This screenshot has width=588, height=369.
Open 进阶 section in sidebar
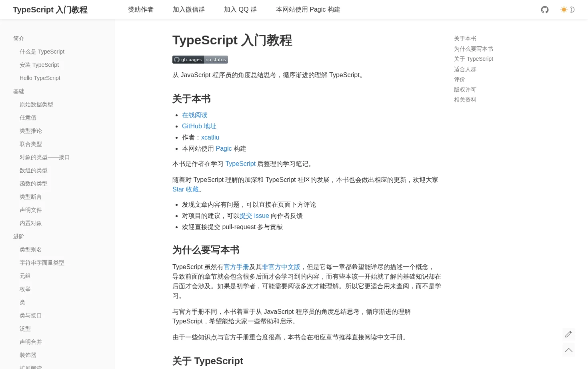[19, 236]
